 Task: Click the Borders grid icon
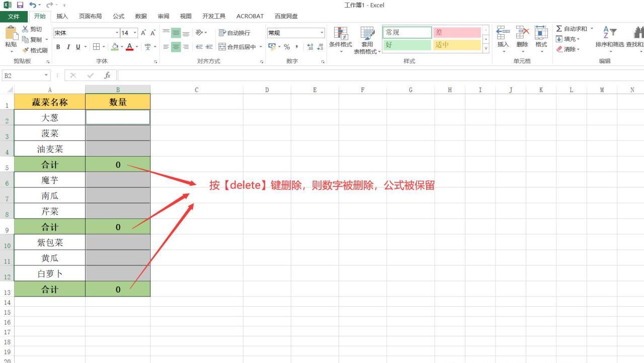pos(97,47)
